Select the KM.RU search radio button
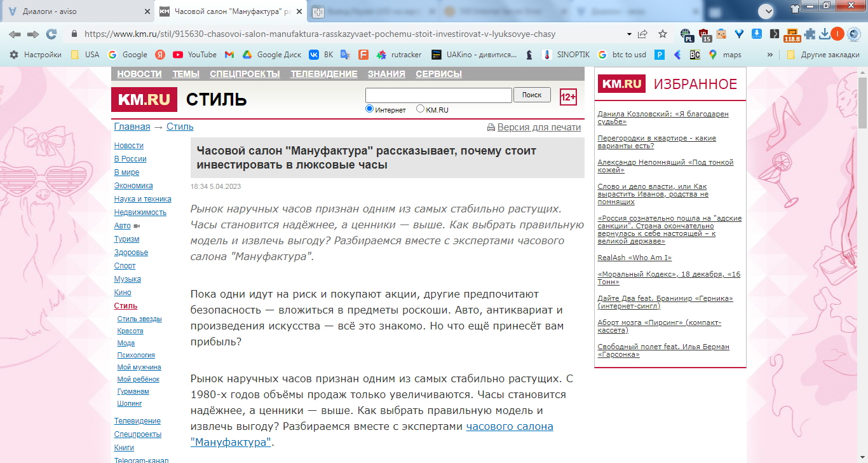868x463 pixels. coord(420,109)
